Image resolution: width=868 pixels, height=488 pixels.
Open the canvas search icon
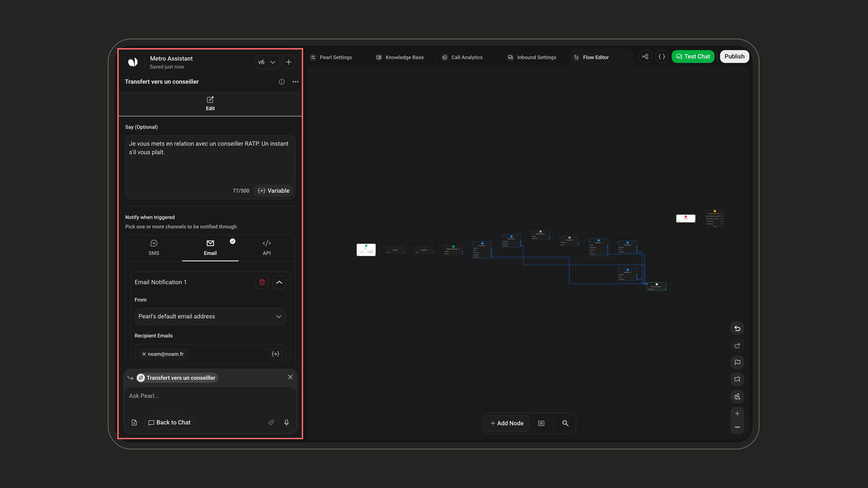pyautogui.click(x=565, y=423)
